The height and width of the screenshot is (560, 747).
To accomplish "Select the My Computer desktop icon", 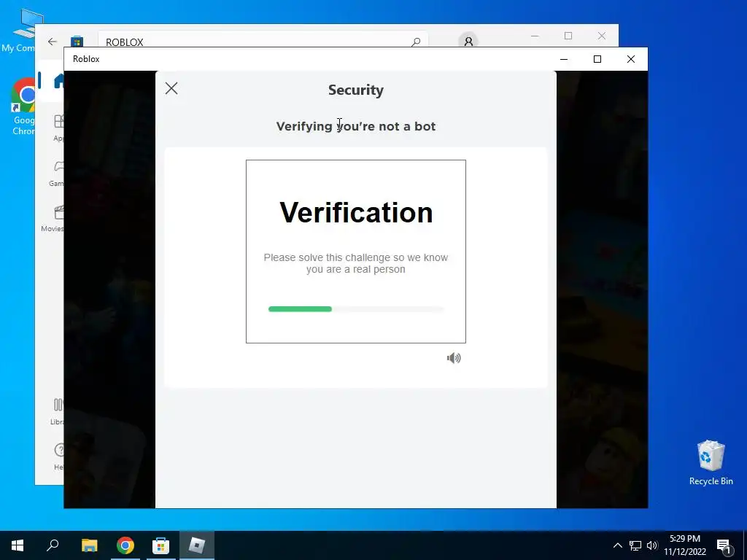I will pos(23,30).
